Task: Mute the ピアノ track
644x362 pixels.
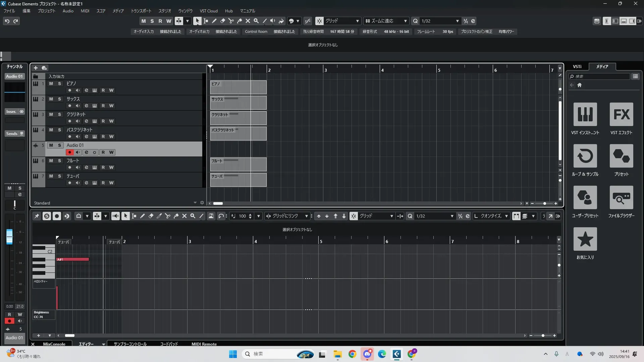Action: click(x=51, y=83)
